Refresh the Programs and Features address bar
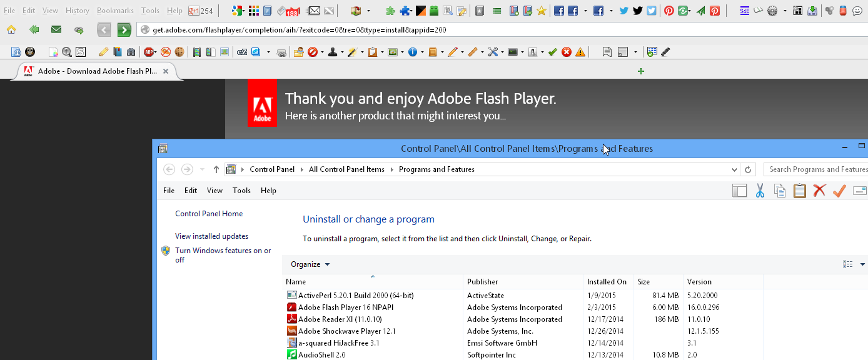 coord(748,169)
